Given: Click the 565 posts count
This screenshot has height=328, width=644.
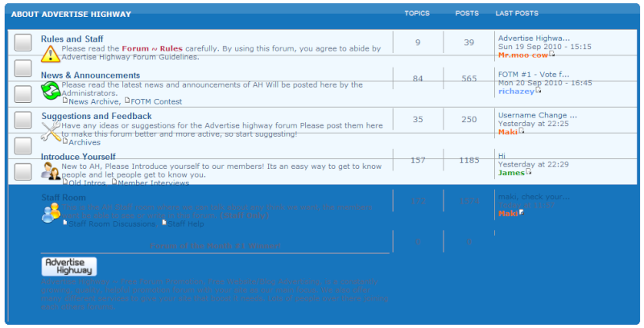Looking at the screenshot, I should (x=469, y=78).
